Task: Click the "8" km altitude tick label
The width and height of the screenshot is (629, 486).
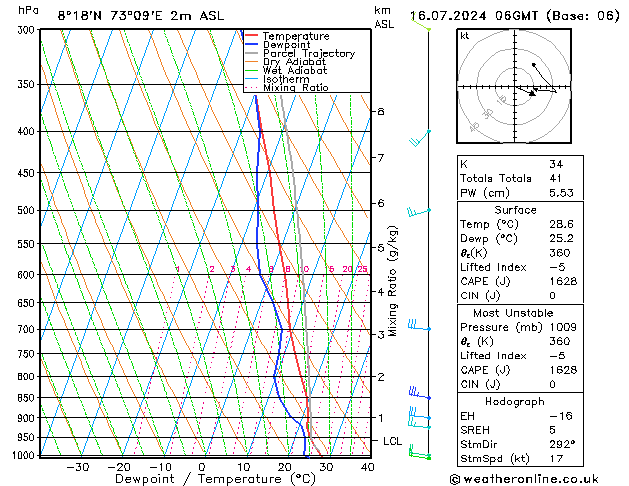Action: (x=381, y=111)
